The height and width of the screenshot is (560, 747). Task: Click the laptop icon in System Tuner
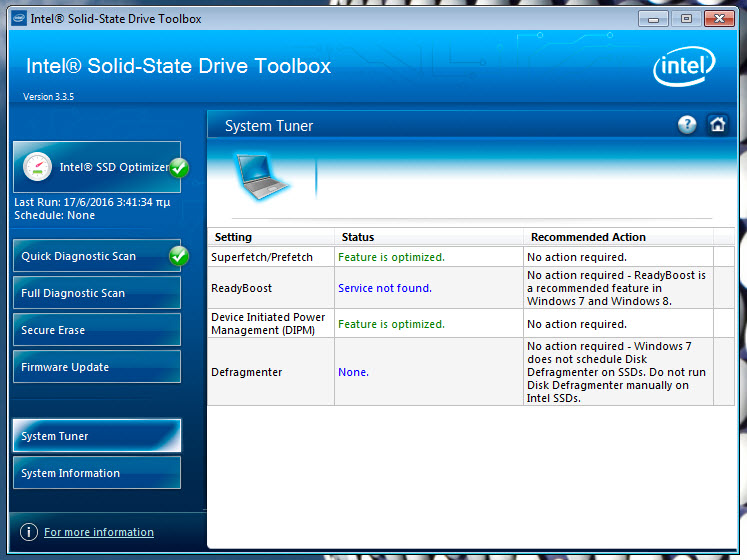coord(261,176)
